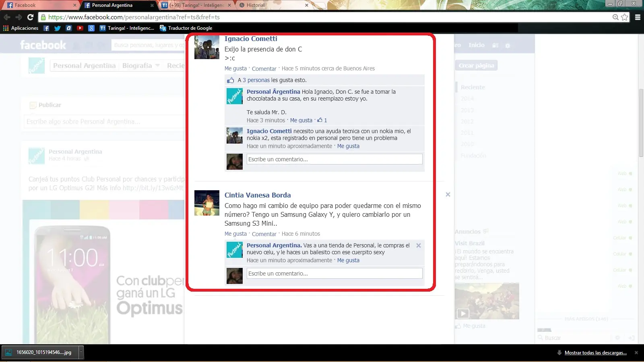Screen dimensions: 644x362
Task: Like Personal Argentina's 'bailesito' reply
Action: coord(348,260)
